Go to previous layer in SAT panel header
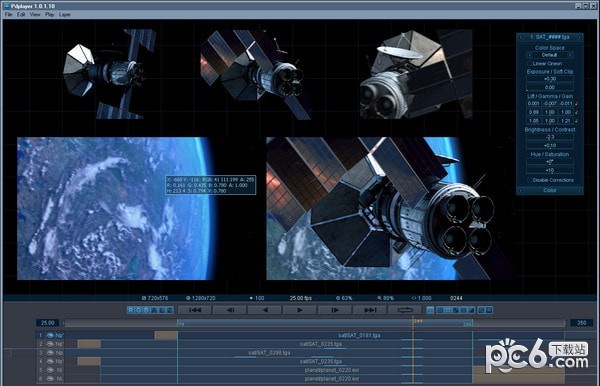 click(521, 37)
